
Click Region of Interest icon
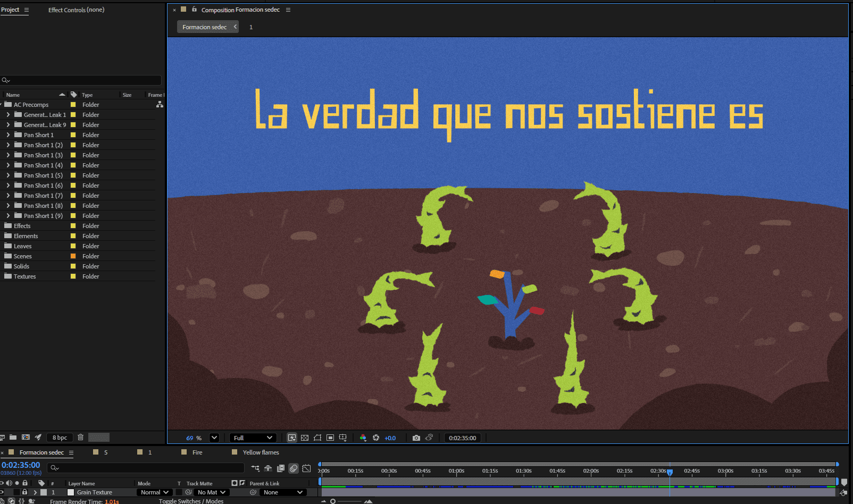coord(330,438)
